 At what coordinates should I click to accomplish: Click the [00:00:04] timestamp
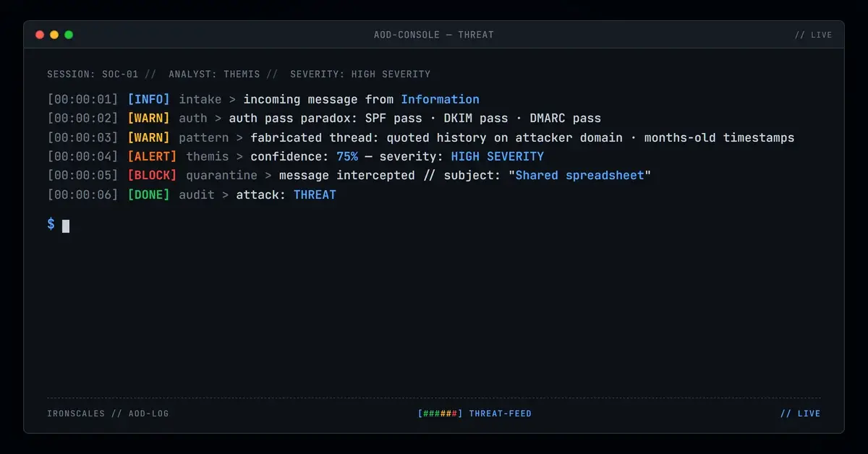tap(82, 156)
